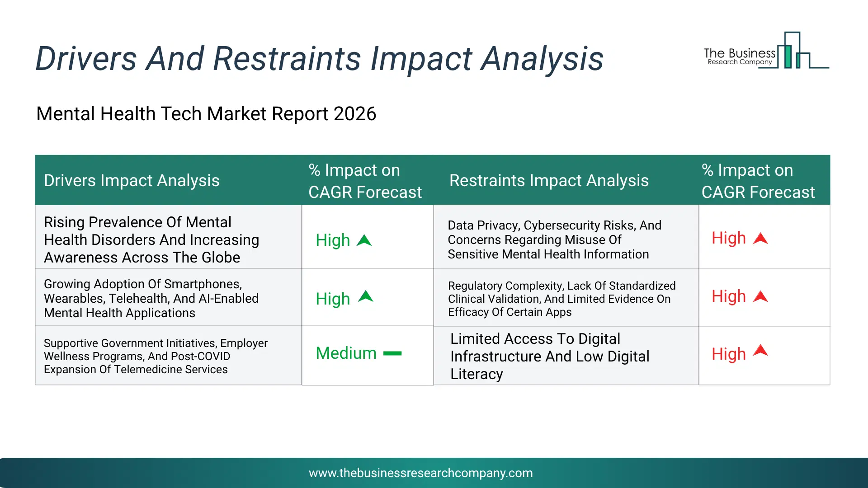The image size is (868, 488).
Task: Click the 'Drivers Impact Analysis' column header
Action: tap(132, 181)
